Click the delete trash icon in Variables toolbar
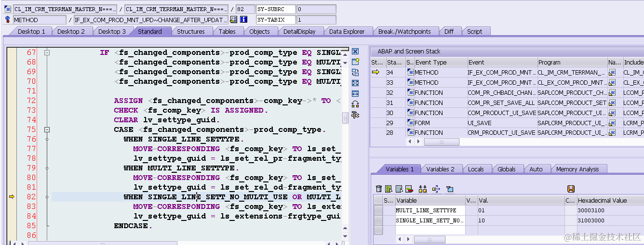Viewport: 644px width, 245px height. coord(379,189)
